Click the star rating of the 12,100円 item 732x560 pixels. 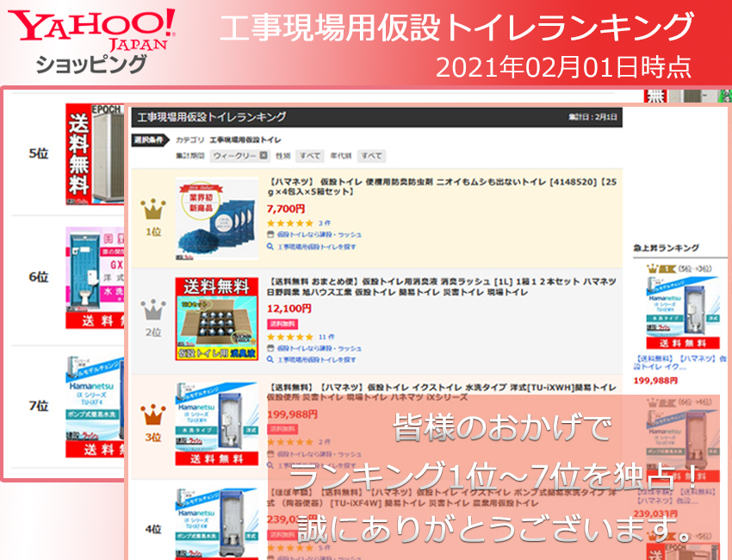click(289, 337)
